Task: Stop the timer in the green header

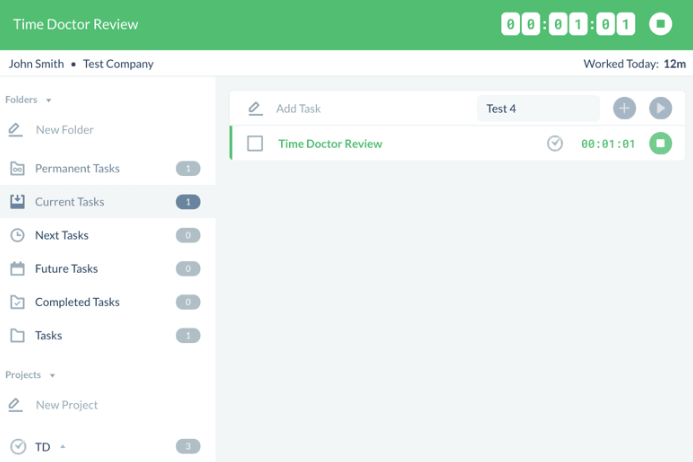Action: [660, 24]
